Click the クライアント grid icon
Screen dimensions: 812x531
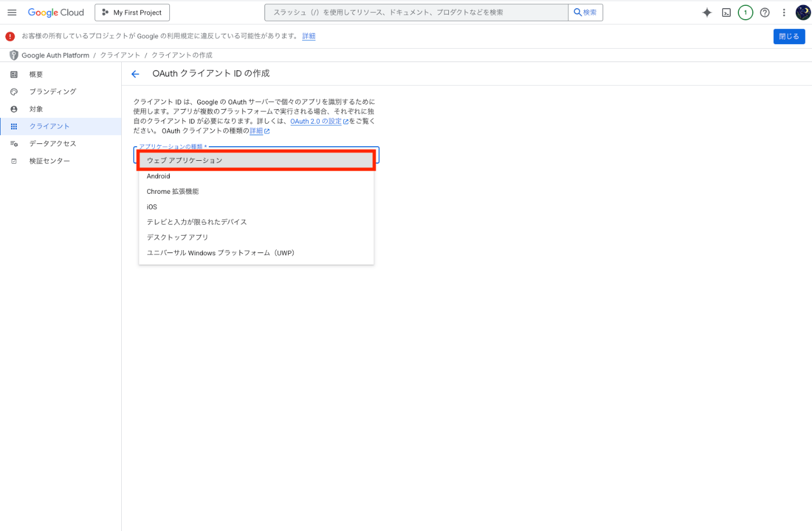(x=14, y=126)
